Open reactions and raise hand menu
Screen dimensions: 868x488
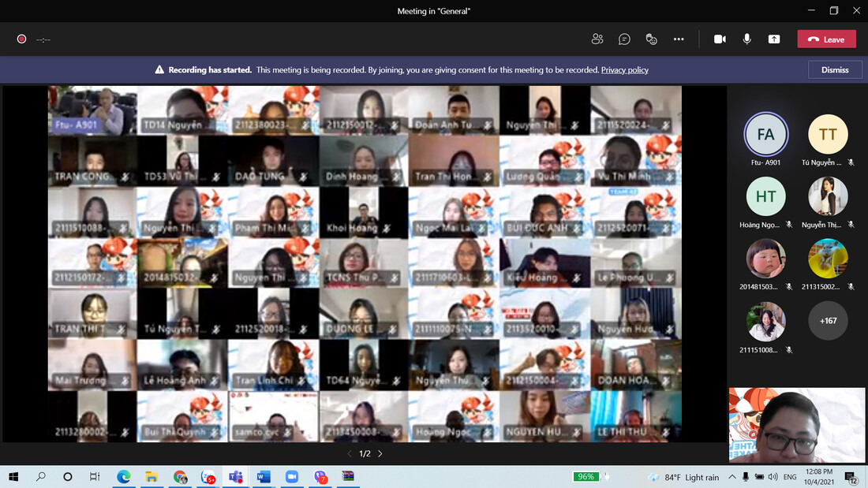point(652,39)
